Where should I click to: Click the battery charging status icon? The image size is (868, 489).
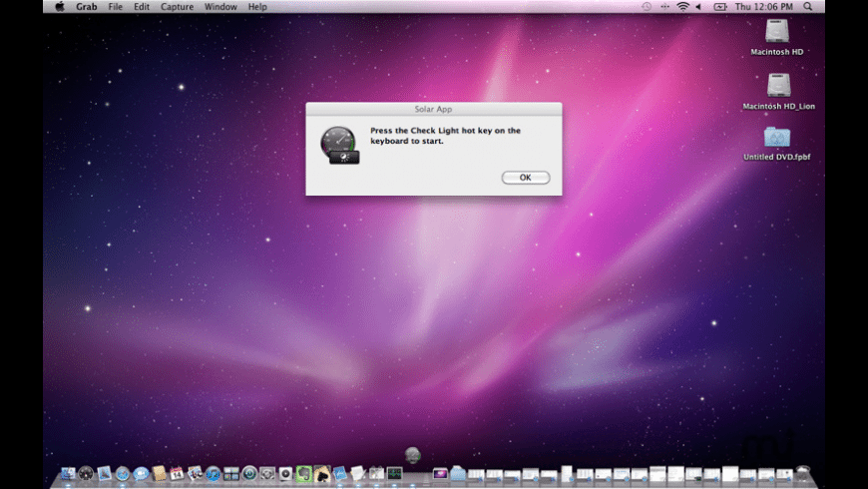(x=719, y=7)
